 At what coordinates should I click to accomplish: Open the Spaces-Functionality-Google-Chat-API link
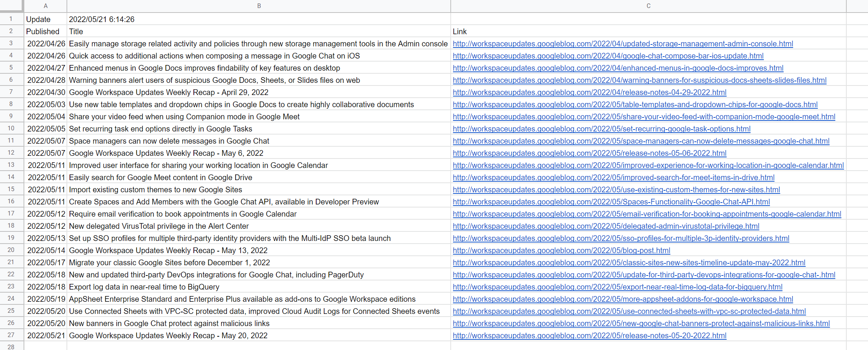[x=611, y=202]
